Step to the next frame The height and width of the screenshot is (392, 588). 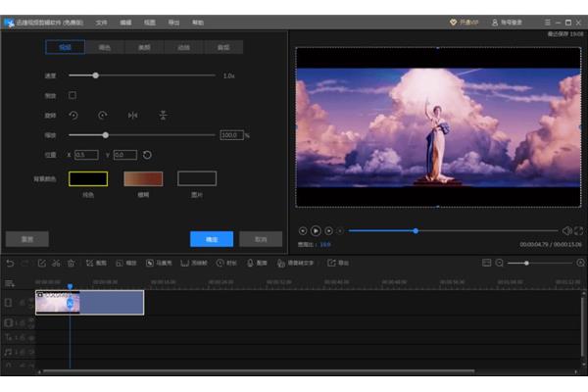pos(329,231)
